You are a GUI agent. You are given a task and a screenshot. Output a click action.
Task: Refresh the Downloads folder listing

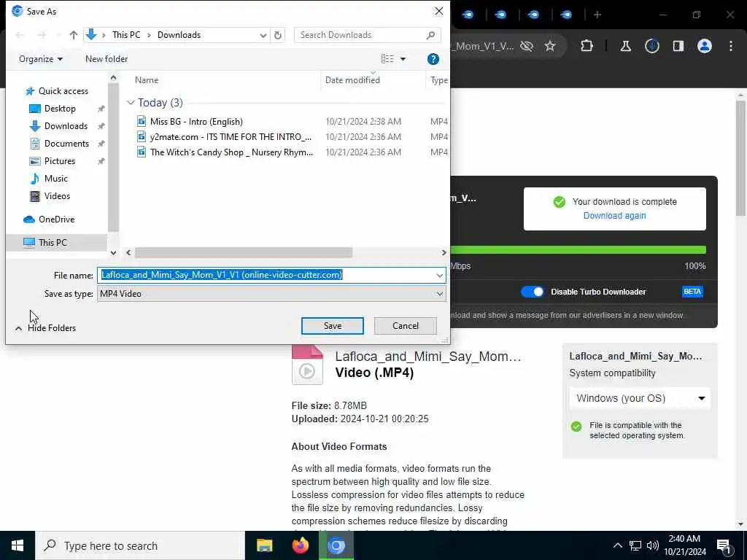click(x=278, y=35)
